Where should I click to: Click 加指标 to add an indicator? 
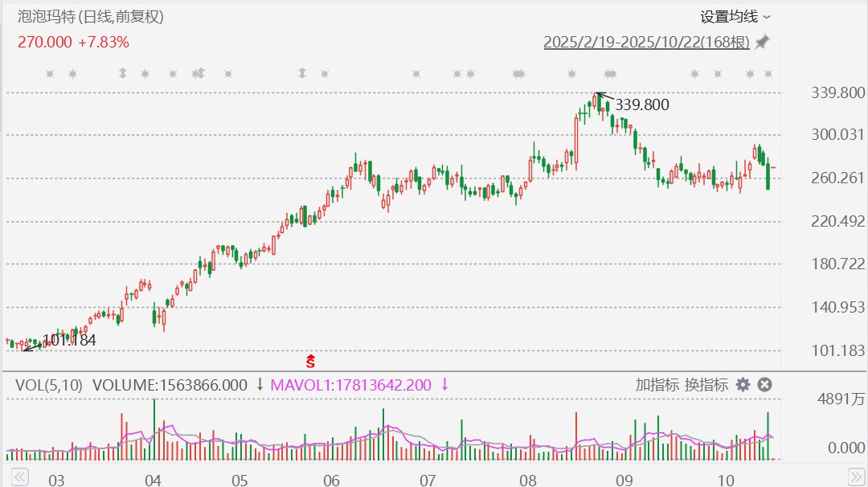coord(657,385)
